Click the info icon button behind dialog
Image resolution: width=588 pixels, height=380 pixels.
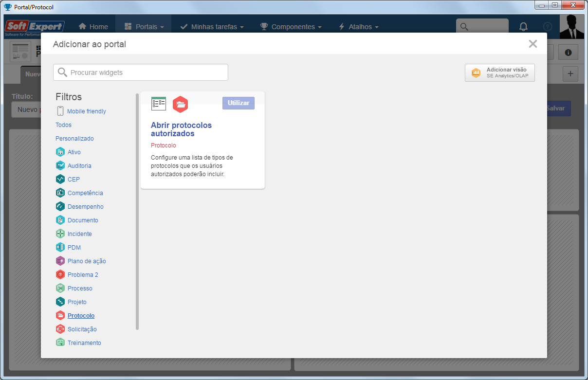(568, 52)
